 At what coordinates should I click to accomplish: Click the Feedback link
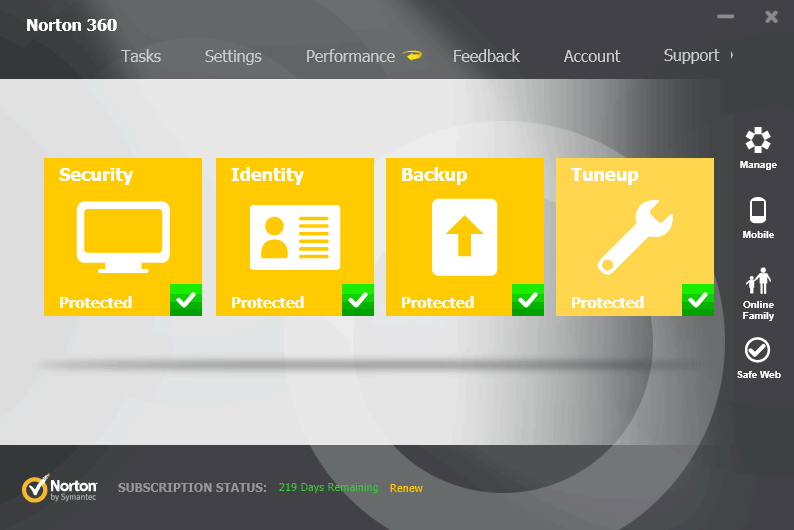coord(486,56)
